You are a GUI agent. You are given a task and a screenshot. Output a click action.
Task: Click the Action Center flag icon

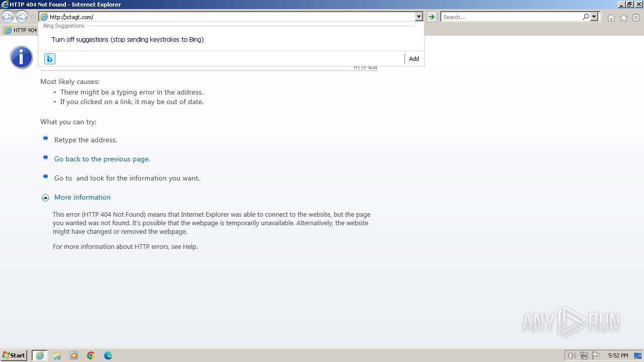tap(596, 355)
